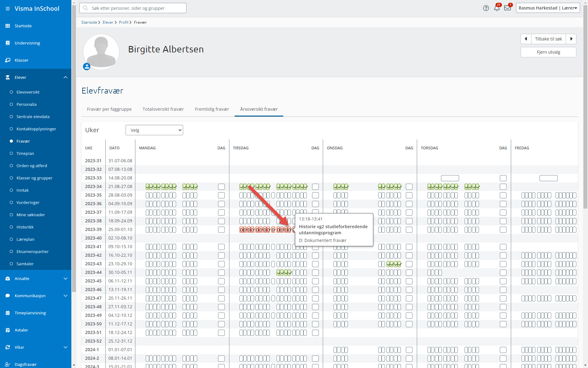Switch to Totaloversikt fravær tab
The image size is (588, 368).
[x=163, y=109]
